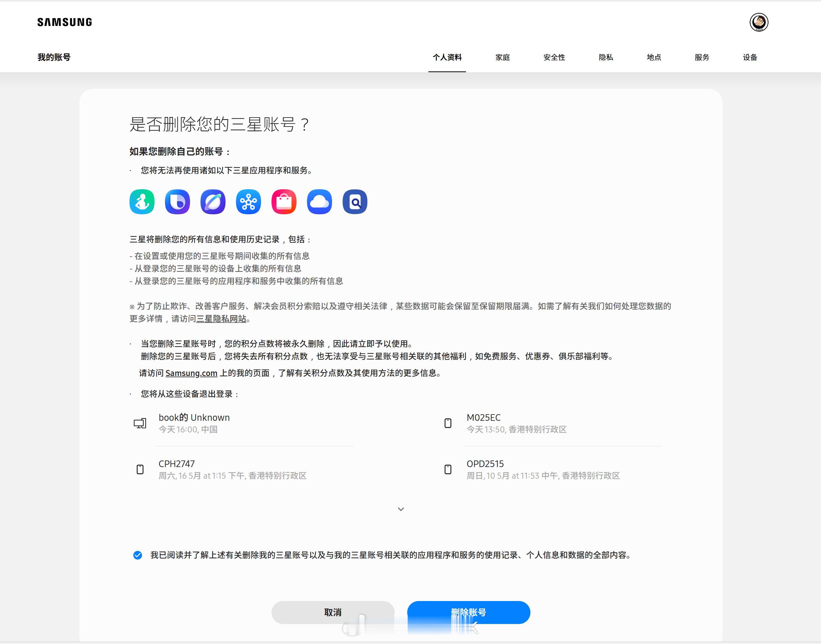Click the 您将从这些设备退出登录 line

190,394
